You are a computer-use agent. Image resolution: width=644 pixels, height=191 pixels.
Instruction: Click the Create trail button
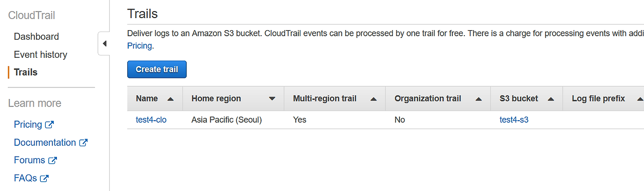pyautogui.click(x=157, y=69)
